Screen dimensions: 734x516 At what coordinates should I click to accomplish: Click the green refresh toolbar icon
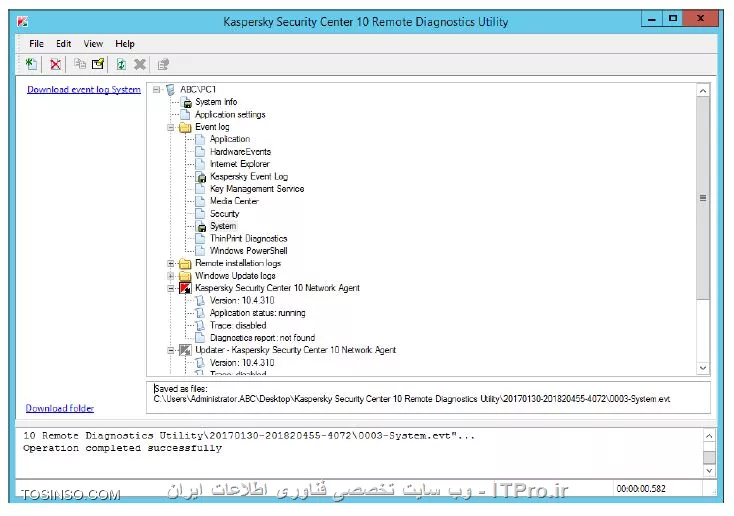(x=121, y=64)
